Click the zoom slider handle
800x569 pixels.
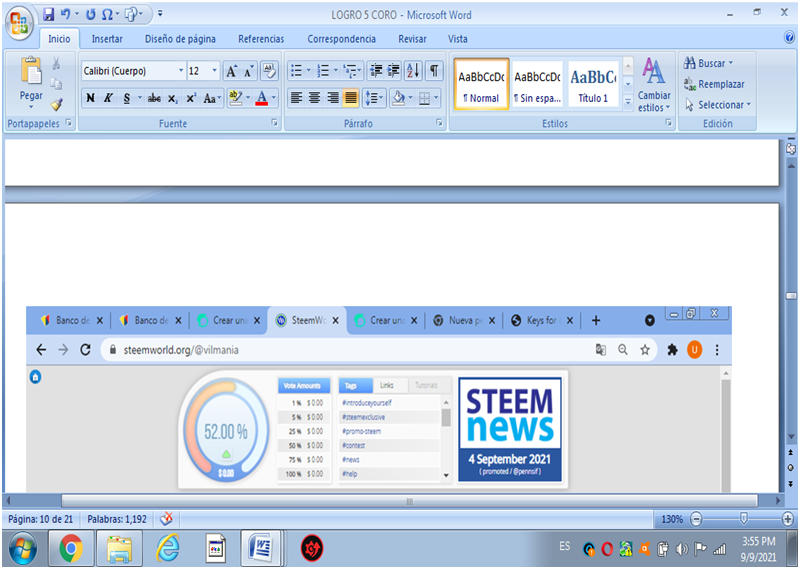coord(743,519)
